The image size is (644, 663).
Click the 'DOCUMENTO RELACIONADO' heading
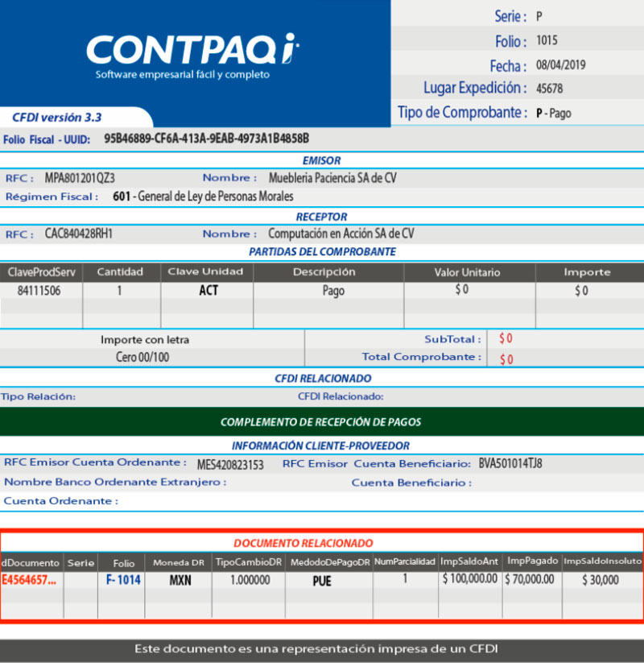coord(303,543)
